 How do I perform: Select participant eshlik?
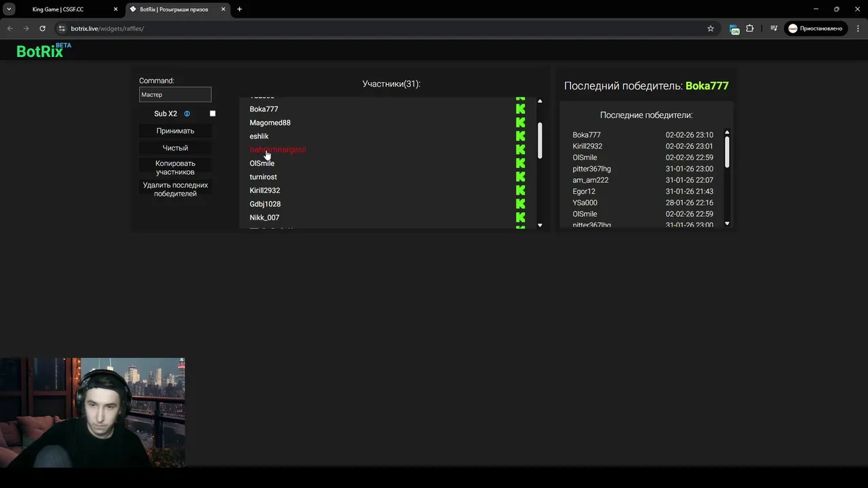pyautogui.click(x=259, y=136)
